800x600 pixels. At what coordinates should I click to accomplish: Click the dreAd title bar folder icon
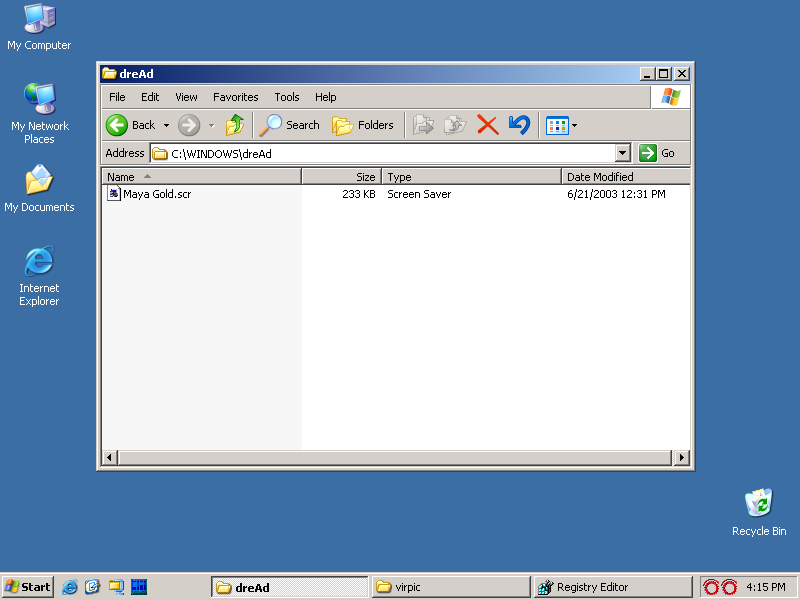point(109,73)
